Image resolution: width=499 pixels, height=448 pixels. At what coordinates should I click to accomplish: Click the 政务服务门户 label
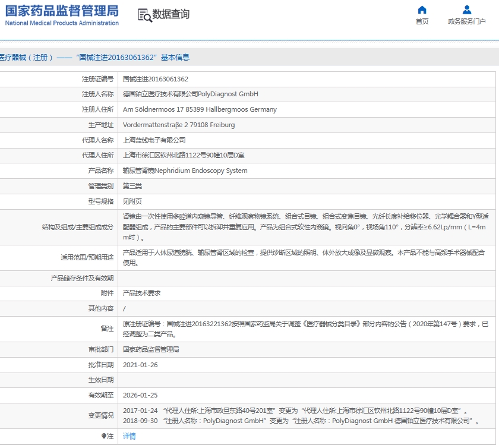[x=467, y=21]
